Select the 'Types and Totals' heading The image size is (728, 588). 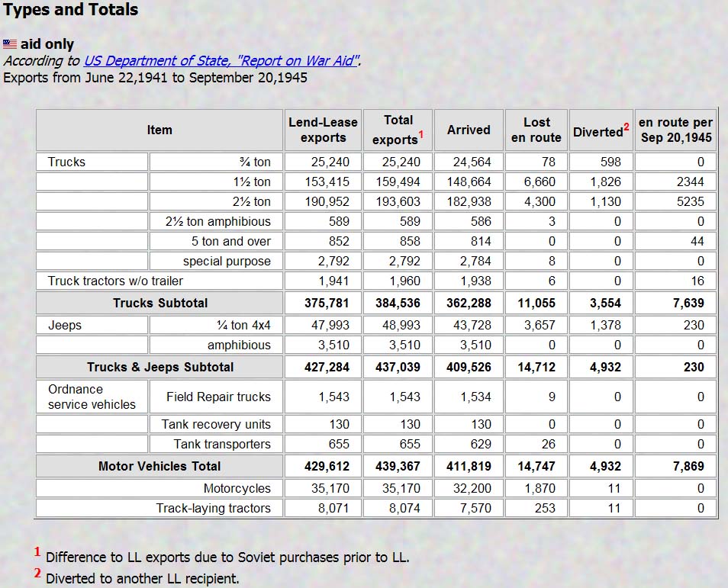click(70, 9)
